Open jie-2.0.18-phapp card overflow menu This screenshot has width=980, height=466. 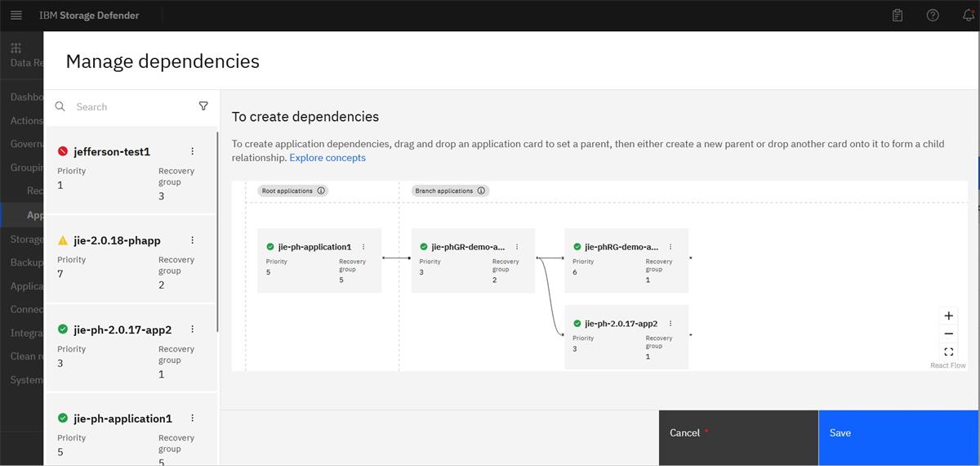click(x=193, y=240)
